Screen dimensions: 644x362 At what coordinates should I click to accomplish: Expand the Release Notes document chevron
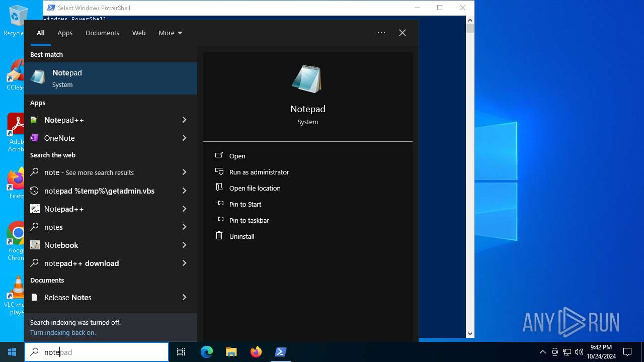(184, 297)
